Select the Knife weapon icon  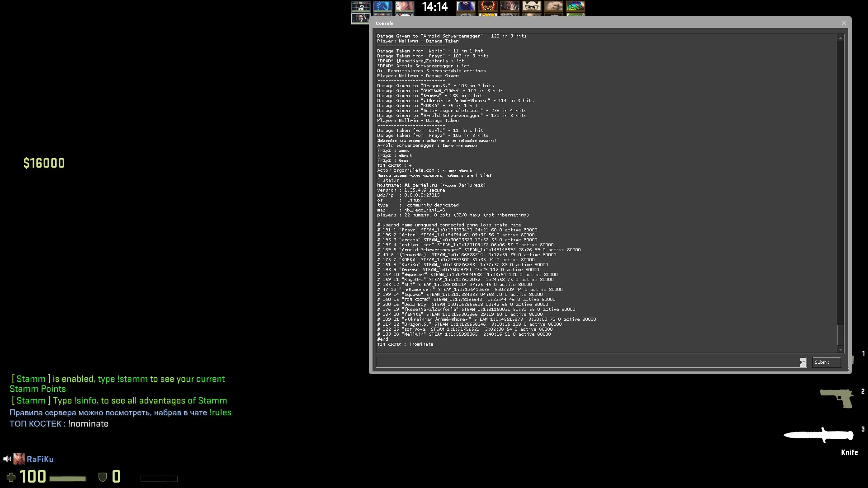tap(818, 436)
